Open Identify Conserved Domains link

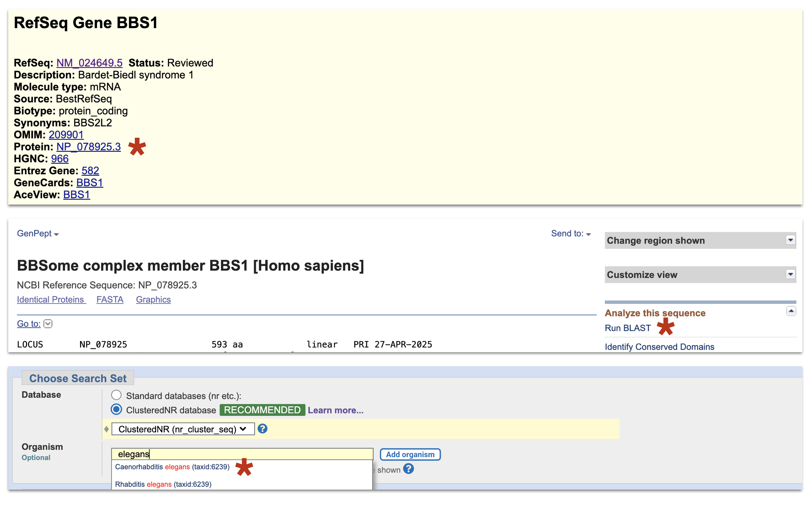click(x=659, y=347)
